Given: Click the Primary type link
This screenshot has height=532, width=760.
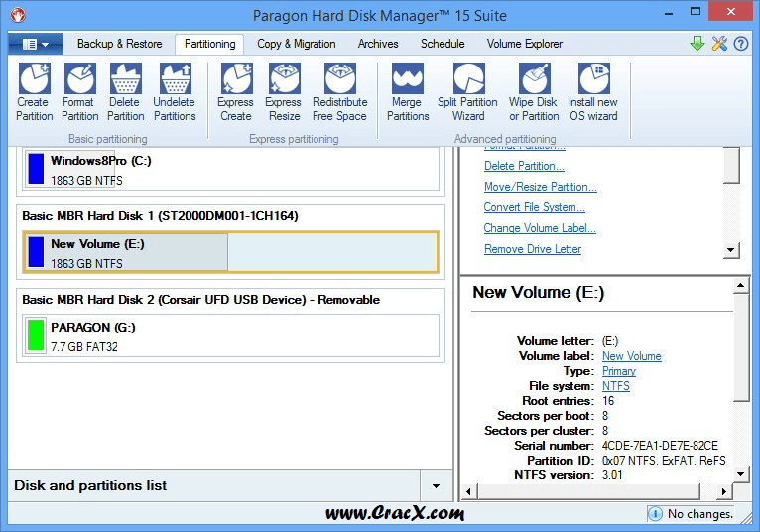Looking at the screenshot, I should [619, 371].
